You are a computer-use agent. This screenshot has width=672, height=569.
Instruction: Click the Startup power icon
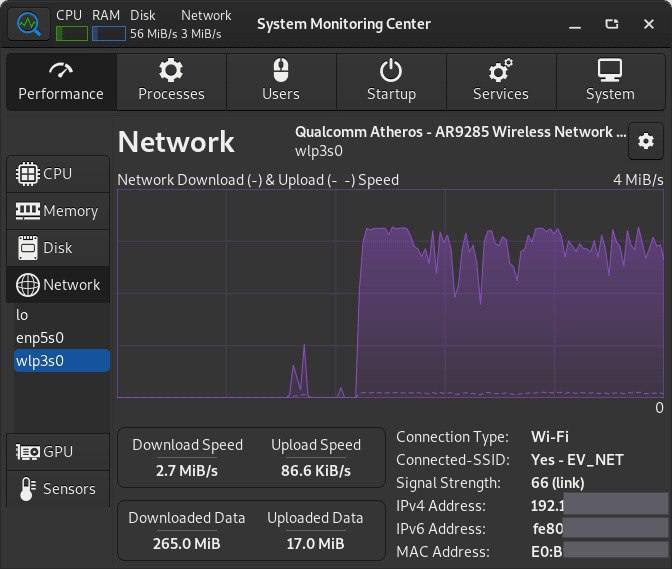click(x=391, y=70)
